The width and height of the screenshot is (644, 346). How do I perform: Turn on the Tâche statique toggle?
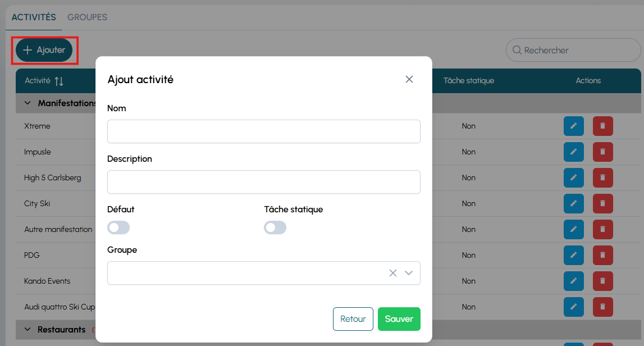tap(275, 227)
